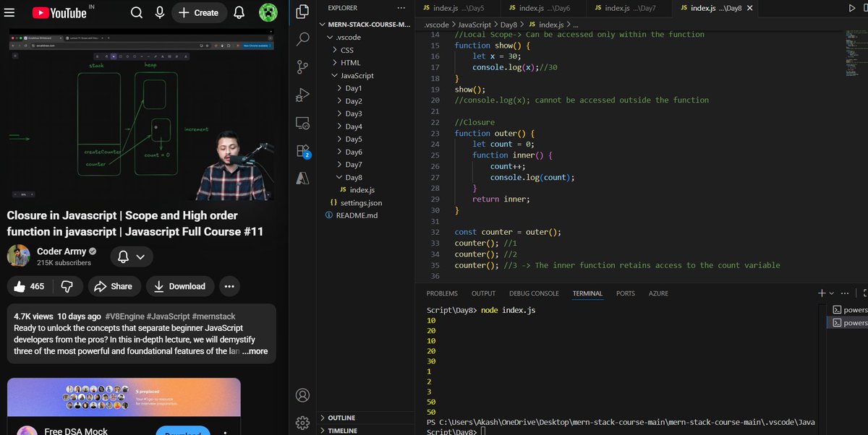Viewport: 868px width, 435px height.
Task: Open the new terminal launch profile dropdown
Action: 832,293
